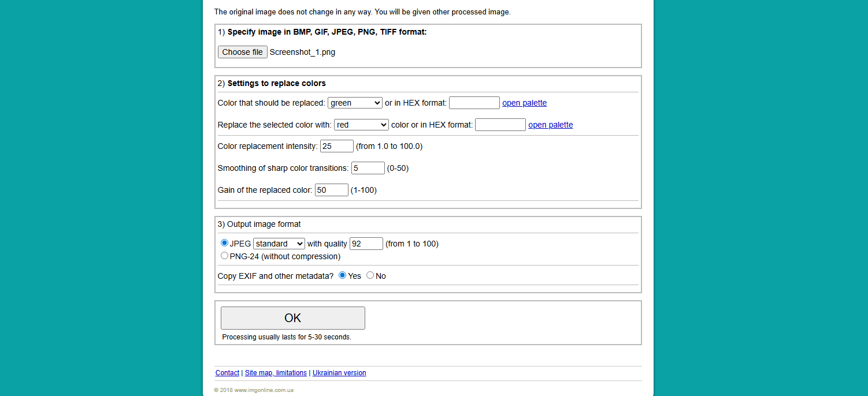Screen dimensions: 868x396
Task: Enable copying EXIF metadata with Yes
Action: coord(342,275)
